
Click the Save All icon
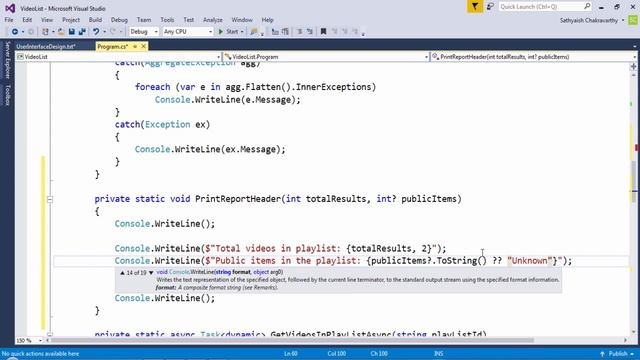pos(82,31)
